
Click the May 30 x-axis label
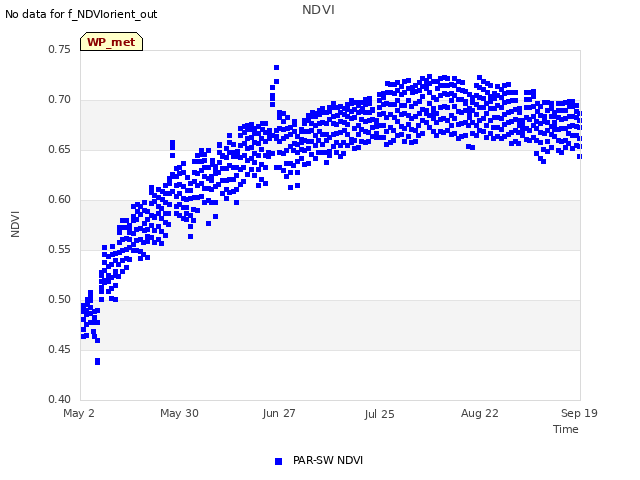pos(179,413)
